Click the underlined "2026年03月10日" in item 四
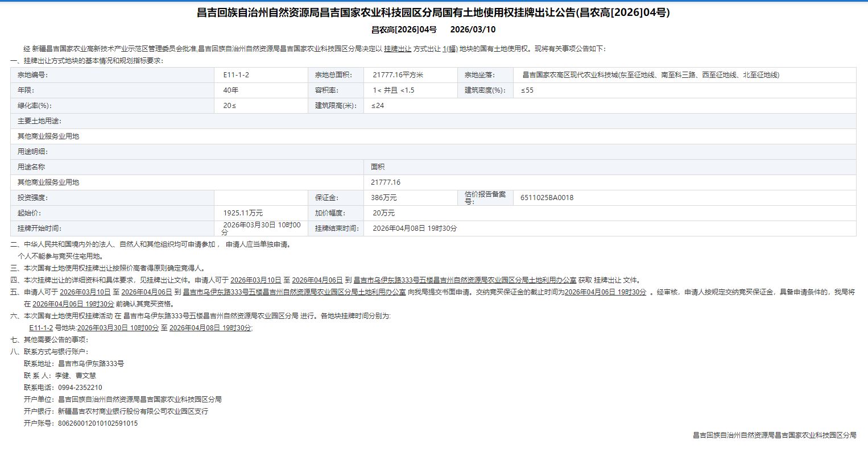Image resolution: width=868 pixels, height=457 pixels. click(255, 280)
